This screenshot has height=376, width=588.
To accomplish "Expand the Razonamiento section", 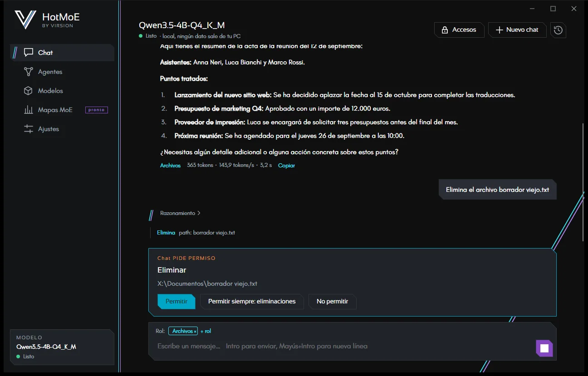I will 180,213.
